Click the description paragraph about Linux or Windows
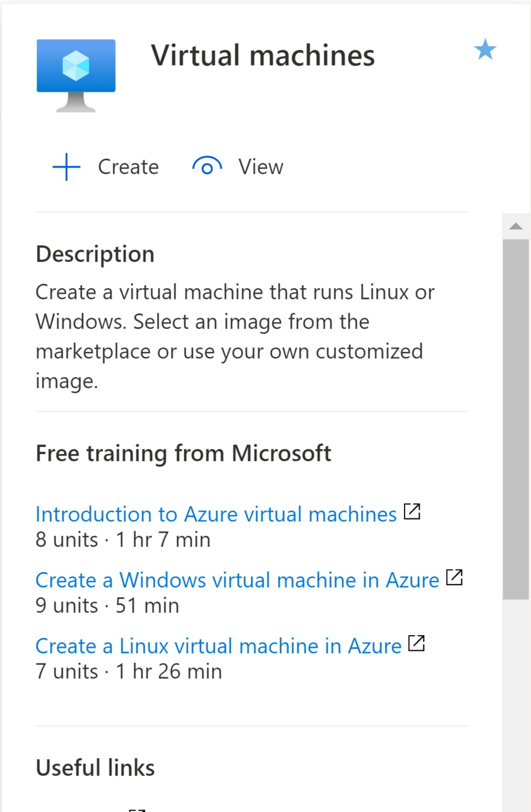Image resolution: width=531 pixels, height=812 pixels. (235, 337)
